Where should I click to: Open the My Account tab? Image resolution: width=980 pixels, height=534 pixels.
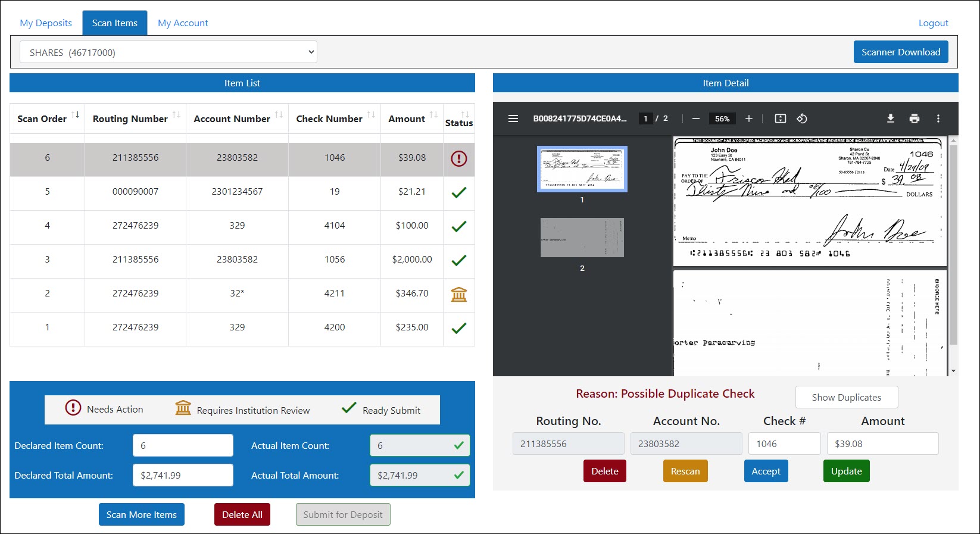pos(183,23)
